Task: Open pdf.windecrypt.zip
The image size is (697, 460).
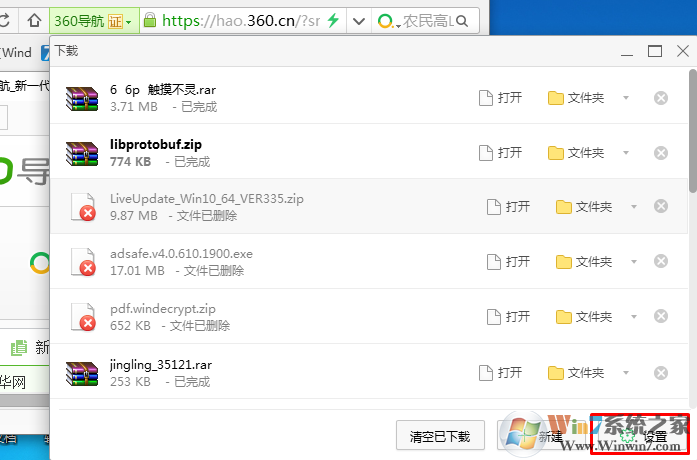Action: click(x=509, y=317)
